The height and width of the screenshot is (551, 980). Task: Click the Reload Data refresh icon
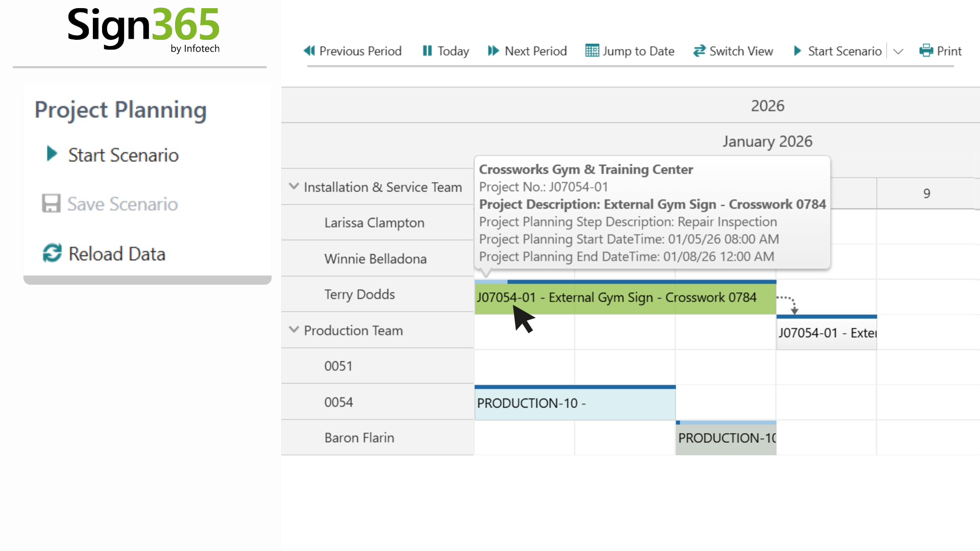tap(52, 253)
